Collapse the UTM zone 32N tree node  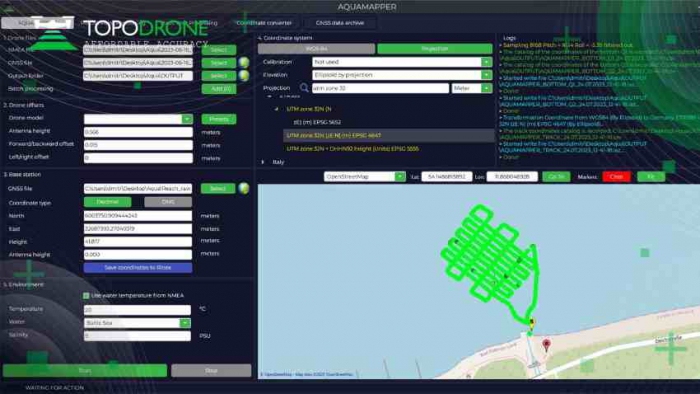click(x=276, y=109)
